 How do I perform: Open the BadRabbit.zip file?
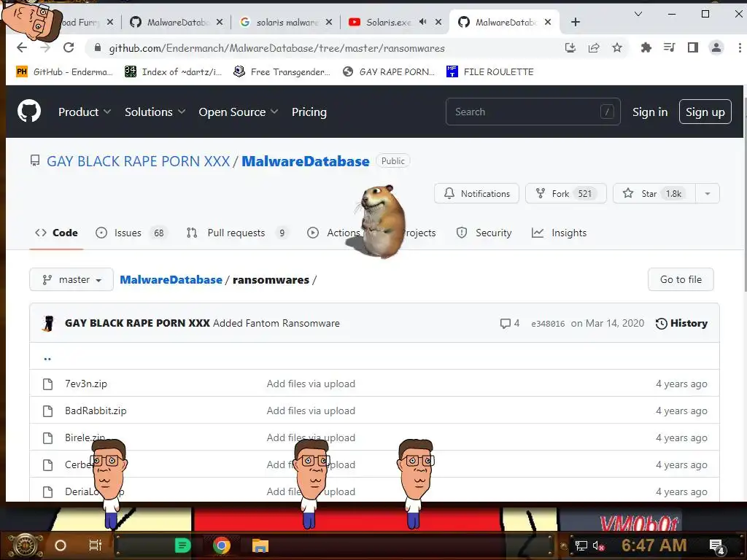[96, 411]
